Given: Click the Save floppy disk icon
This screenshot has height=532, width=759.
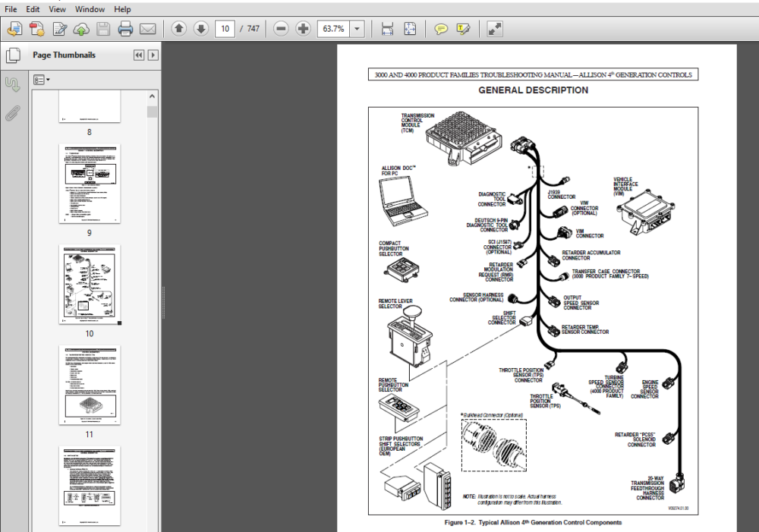Looking at the screenshot, I should (103, 29).
